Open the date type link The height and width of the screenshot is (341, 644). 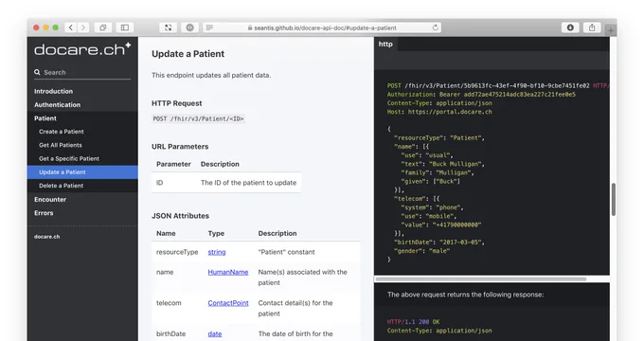click(x=214, y=333)
